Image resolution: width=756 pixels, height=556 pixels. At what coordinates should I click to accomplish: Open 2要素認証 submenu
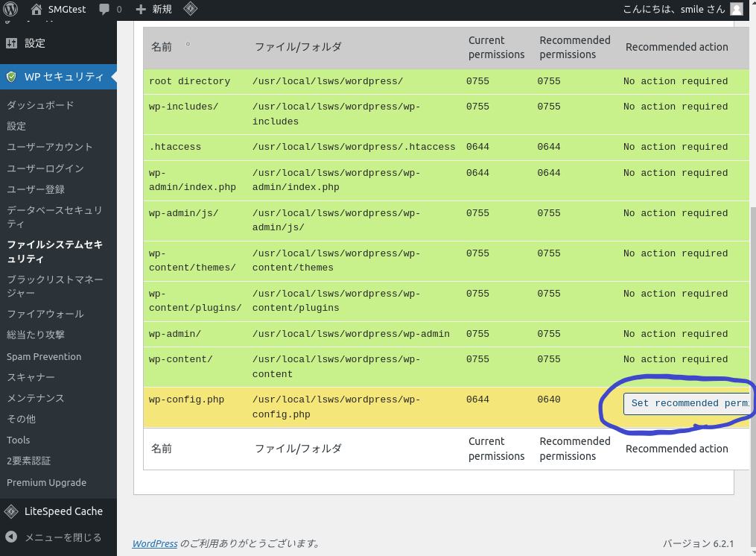click(28, 461)
